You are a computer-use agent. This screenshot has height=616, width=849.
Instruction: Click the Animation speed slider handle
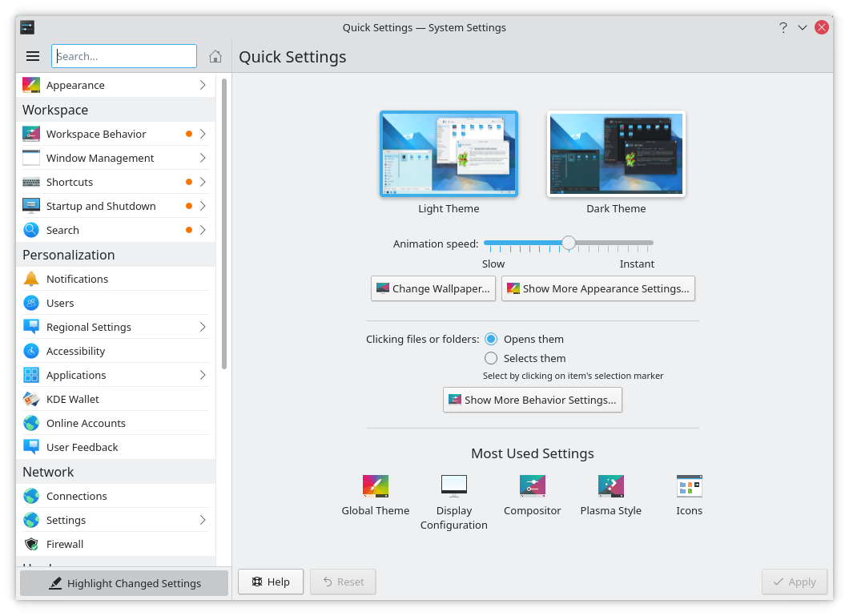tap(568, 243)
